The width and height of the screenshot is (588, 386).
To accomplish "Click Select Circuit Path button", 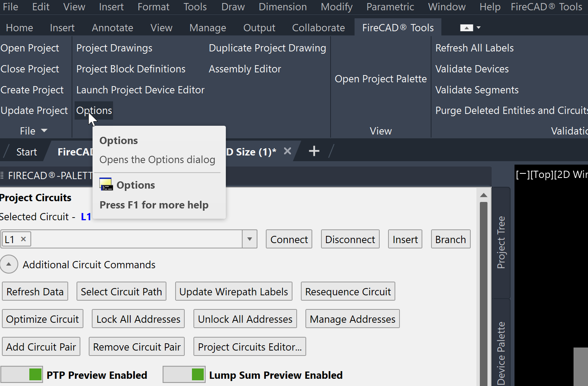I will point(121,291).
